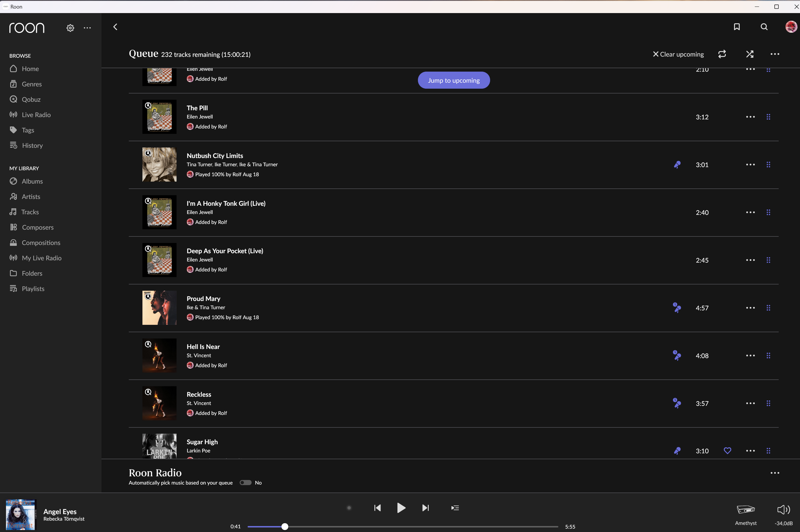The width and height of the screenshot is (800, 532).
Task: Open the user profile avatar
Action: coord(791,27)
